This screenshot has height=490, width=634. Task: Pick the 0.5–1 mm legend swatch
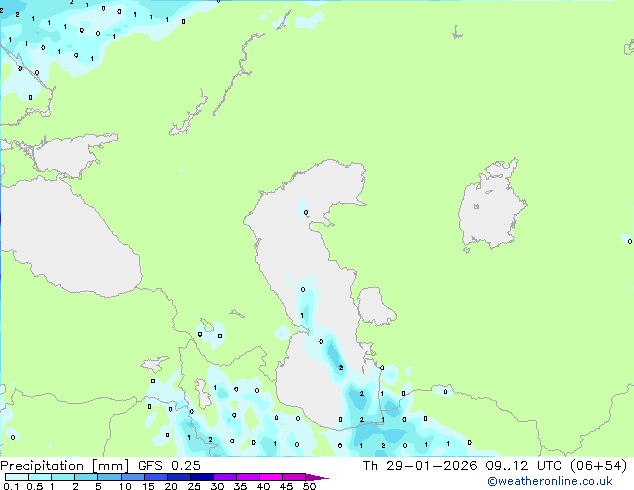click(40, 477)
